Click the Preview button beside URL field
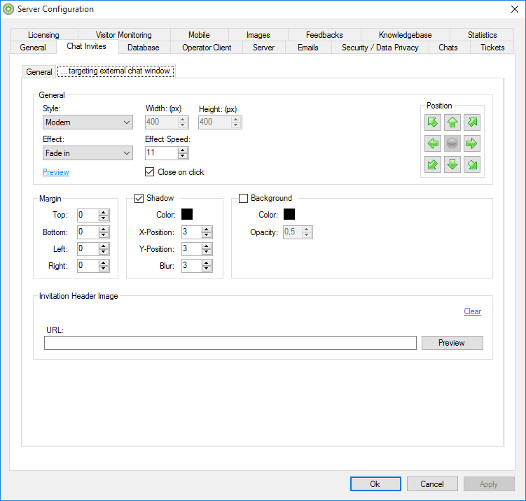 pos(452,343)
